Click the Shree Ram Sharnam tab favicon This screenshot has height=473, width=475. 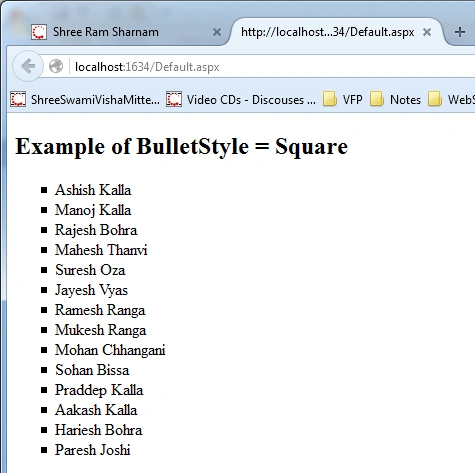coord(39,32)
